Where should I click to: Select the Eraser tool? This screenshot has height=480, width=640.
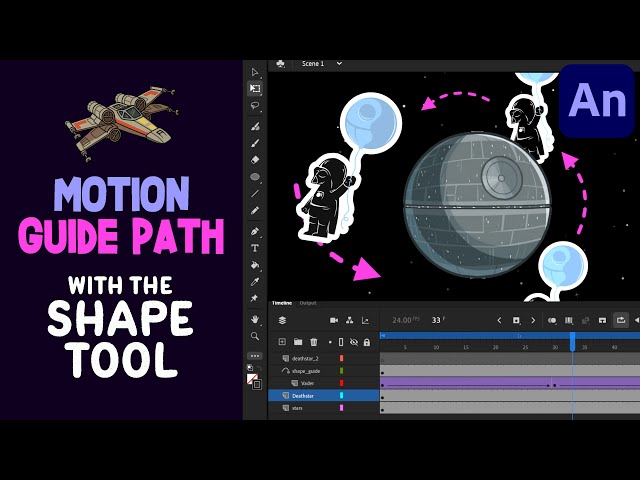point(255,160)
